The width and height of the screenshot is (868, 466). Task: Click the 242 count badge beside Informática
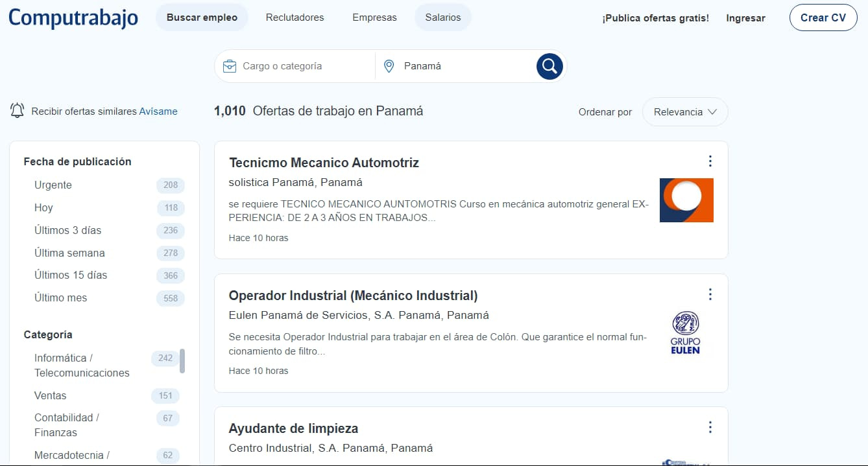165,358
